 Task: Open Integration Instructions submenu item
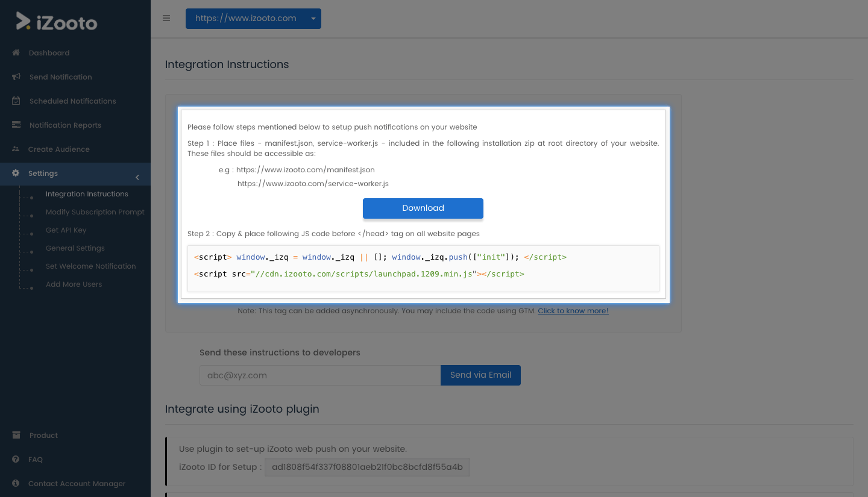(x=87, y=194)
